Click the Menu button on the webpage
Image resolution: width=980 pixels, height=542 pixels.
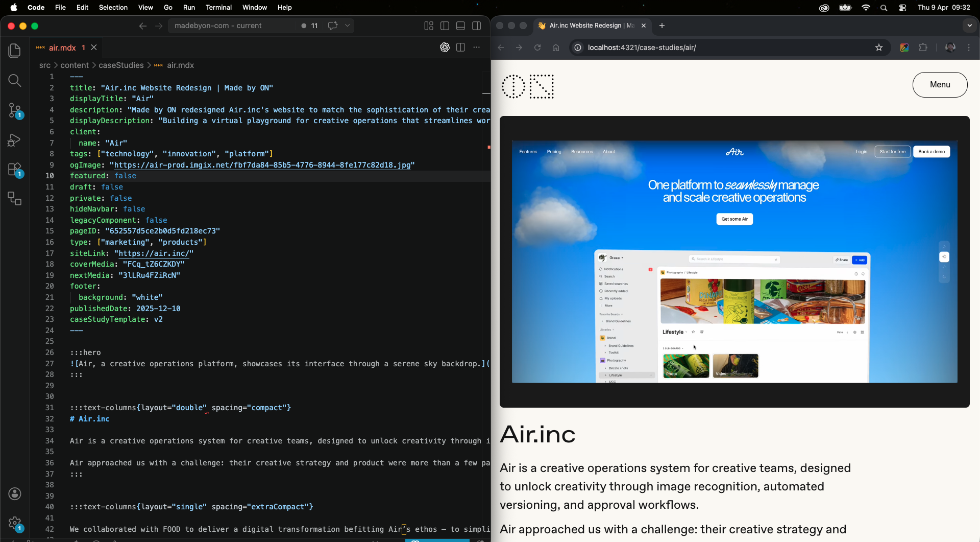pos(940,85)
